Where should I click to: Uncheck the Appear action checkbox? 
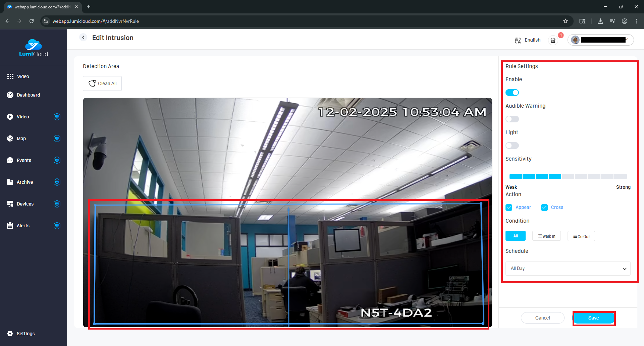pos(509,208)
